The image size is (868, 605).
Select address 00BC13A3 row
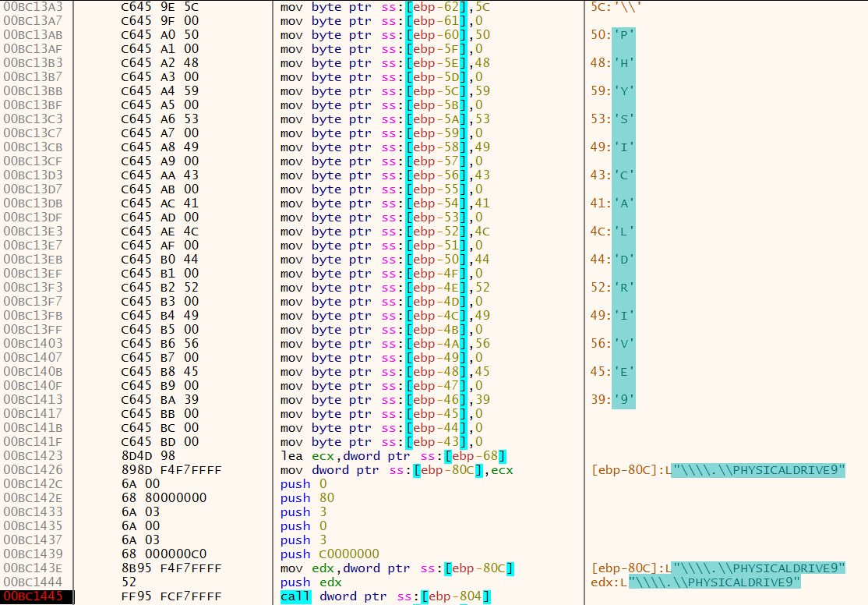[34, 7]
